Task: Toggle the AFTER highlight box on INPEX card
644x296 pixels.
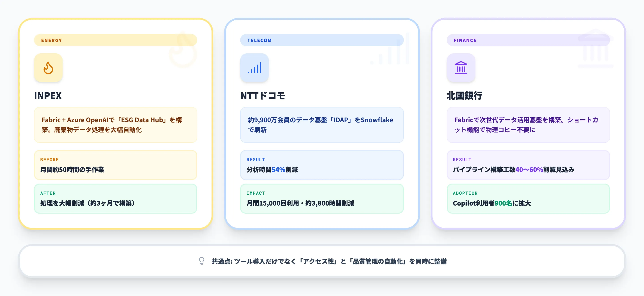Action: coord(115,199)
